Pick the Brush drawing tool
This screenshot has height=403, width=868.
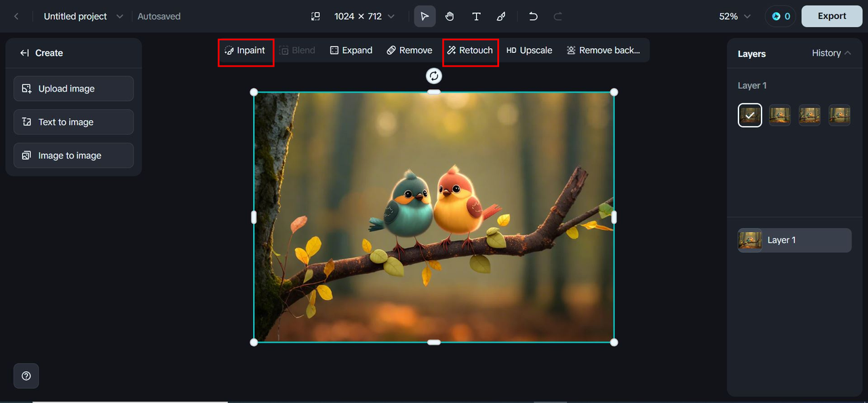pos(501,16)
